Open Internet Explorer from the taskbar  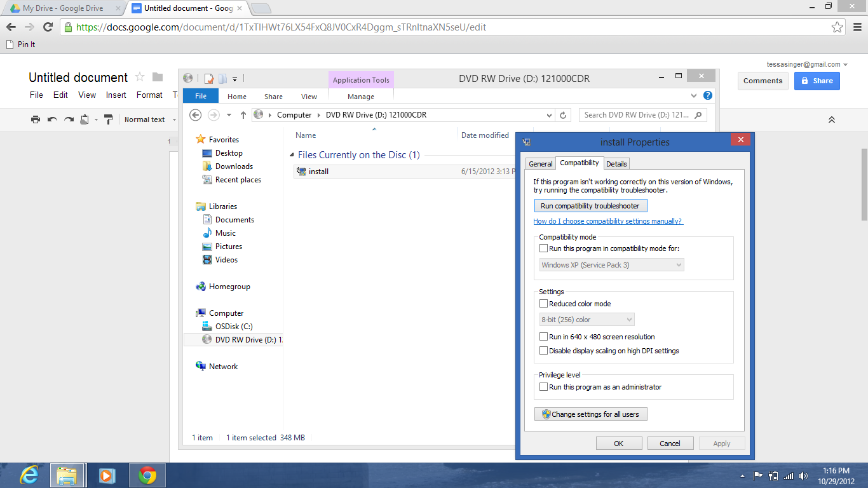click(29, 475)
